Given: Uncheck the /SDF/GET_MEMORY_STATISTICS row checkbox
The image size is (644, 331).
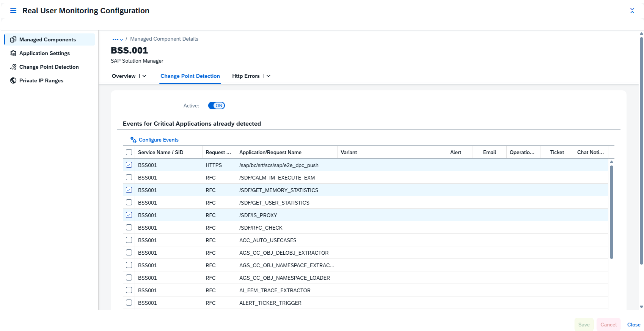Looking at the screenshot, I should pos(129,190).
